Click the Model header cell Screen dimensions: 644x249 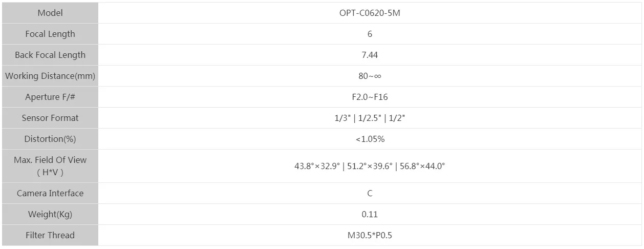coord(50,13)
